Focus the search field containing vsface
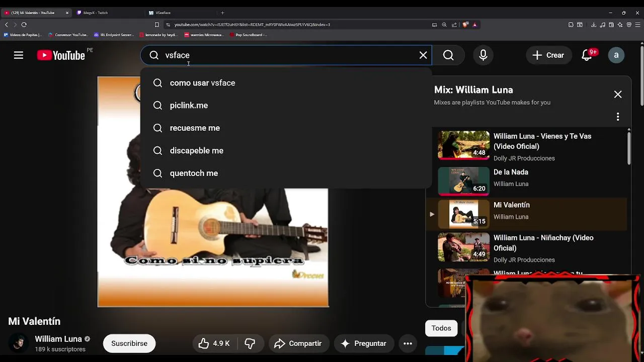 [287, 55]
